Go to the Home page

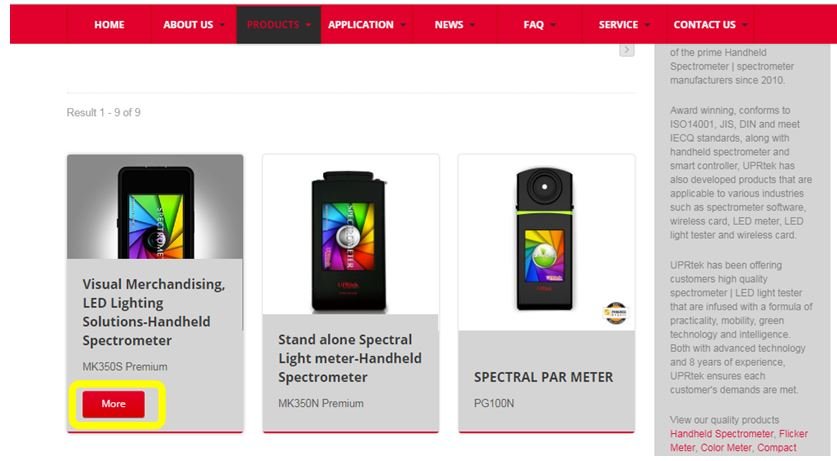tap(109, 25)
